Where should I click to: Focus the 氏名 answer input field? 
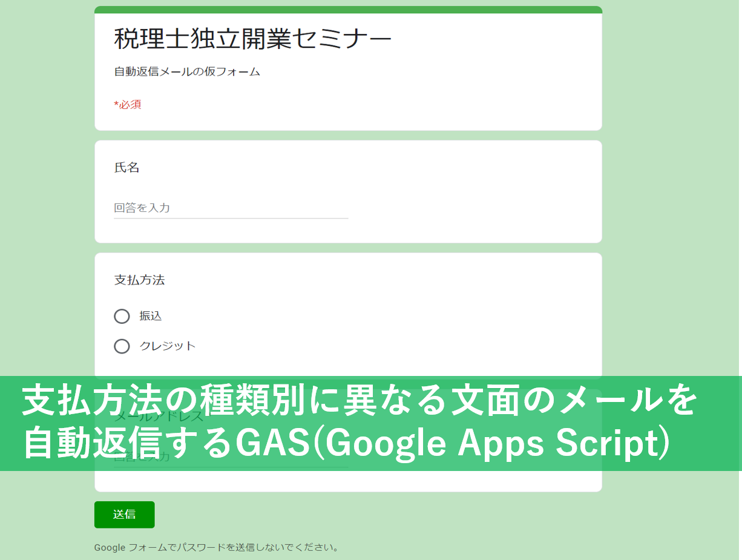(231, 208)
